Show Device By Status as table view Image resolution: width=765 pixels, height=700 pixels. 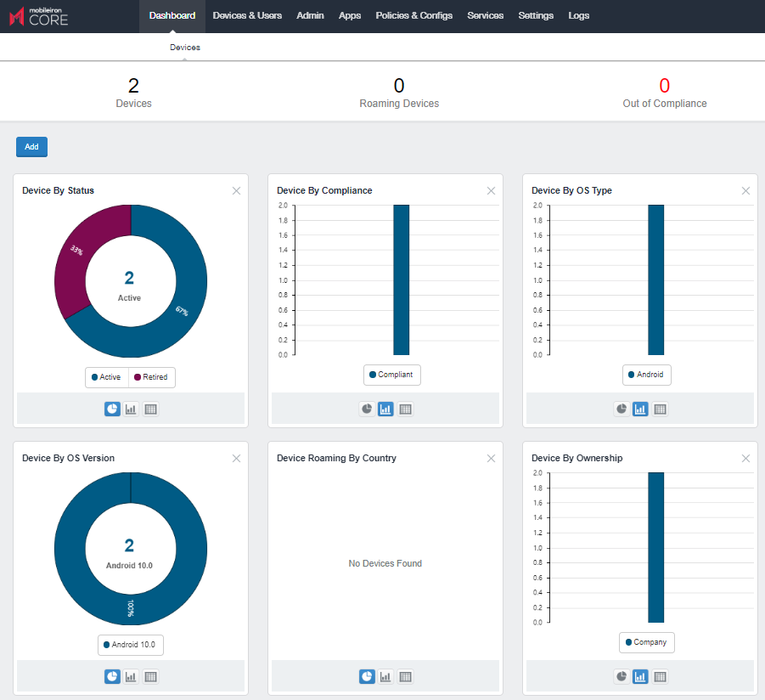coord(150,409)
